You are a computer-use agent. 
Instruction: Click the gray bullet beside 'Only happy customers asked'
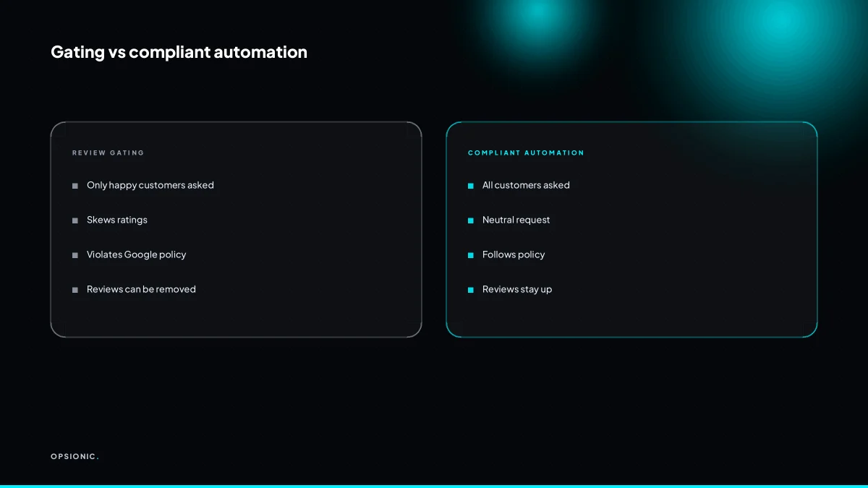pos(75,186)
